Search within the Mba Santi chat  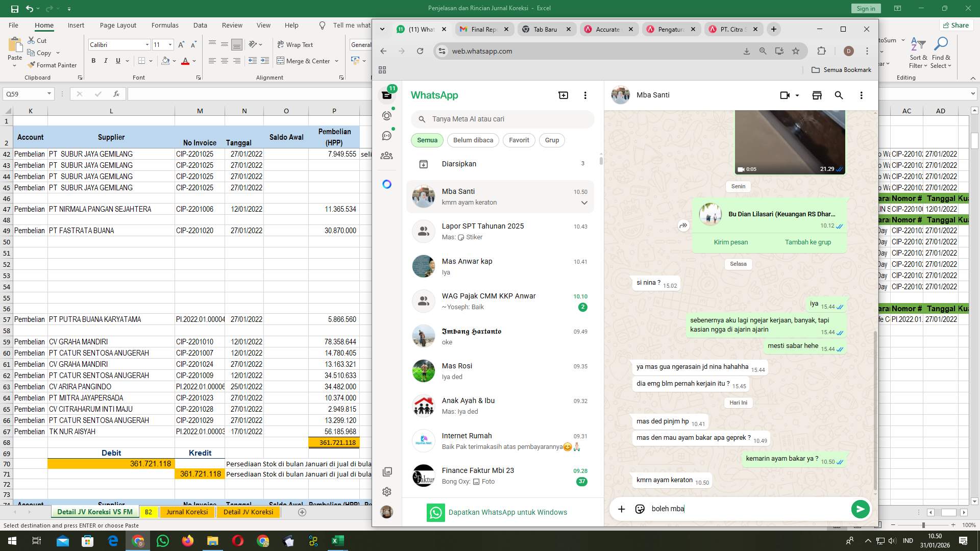click(839, 95)
